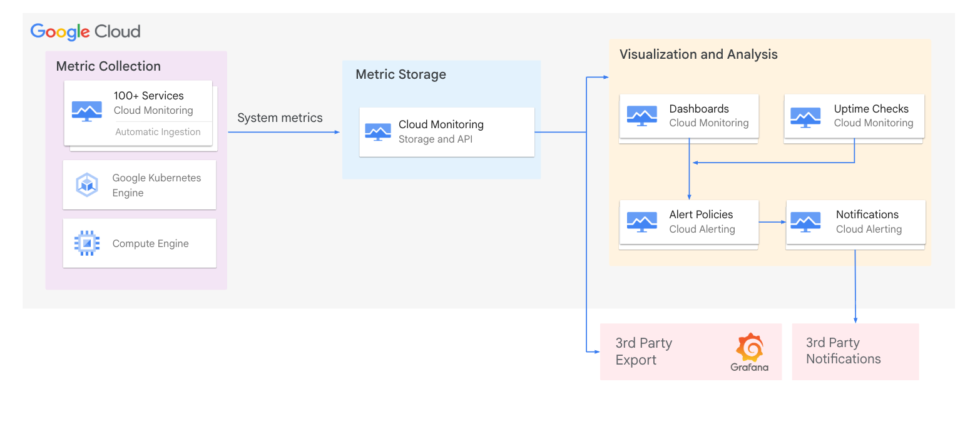This screenshot has width=980, height=434.
Task: Click the Grafana wordmark text
Action: (750, 367)
